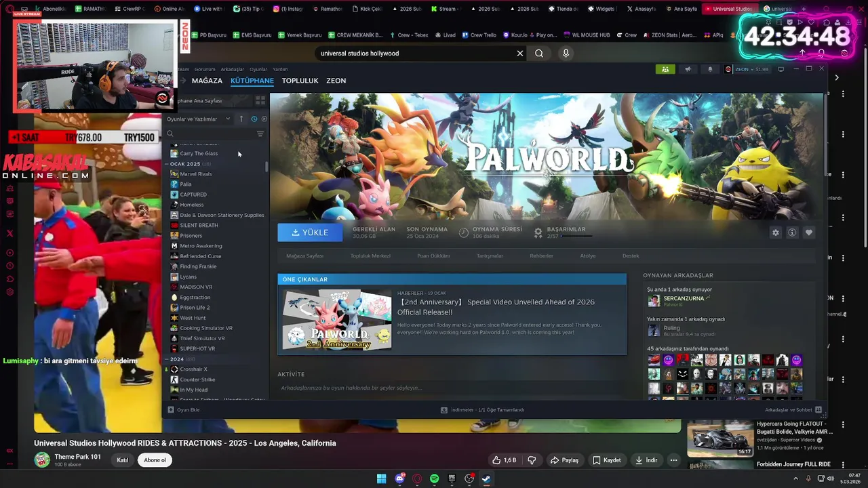Clear the YouTube search text
Screen dimensions: 868x488
click(520, 54)
